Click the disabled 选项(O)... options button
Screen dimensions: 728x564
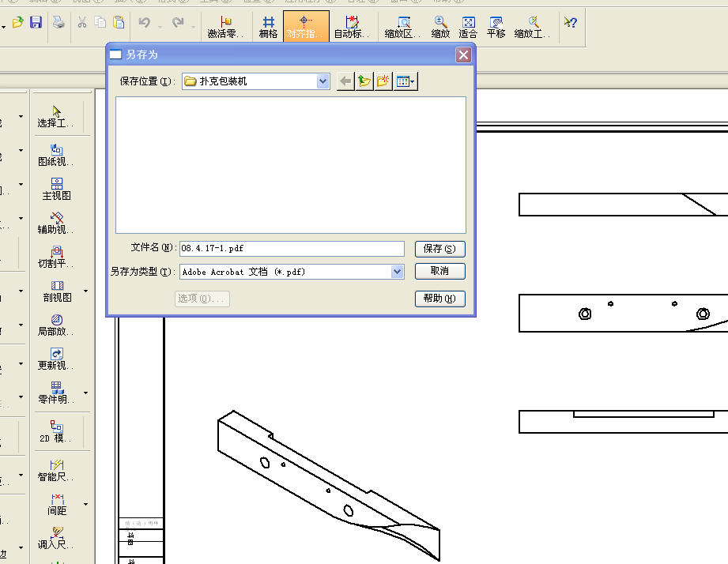[202, 299]
